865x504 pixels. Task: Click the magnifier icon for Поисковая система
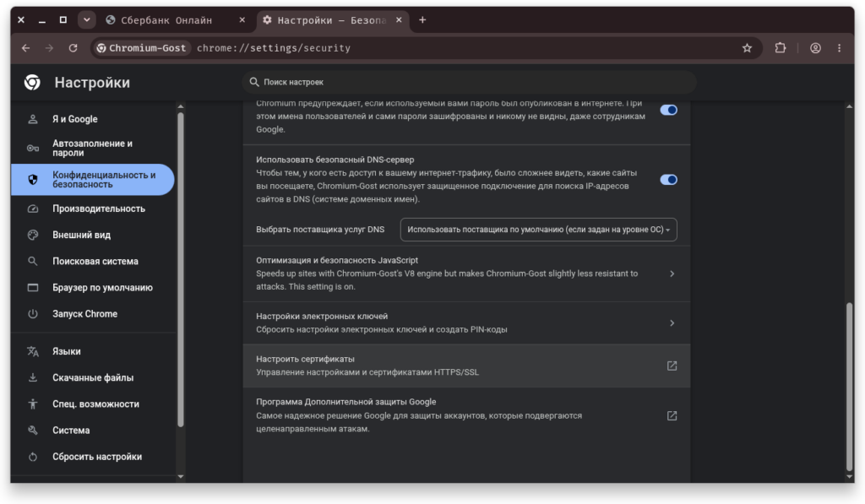(x=33, y=262)
